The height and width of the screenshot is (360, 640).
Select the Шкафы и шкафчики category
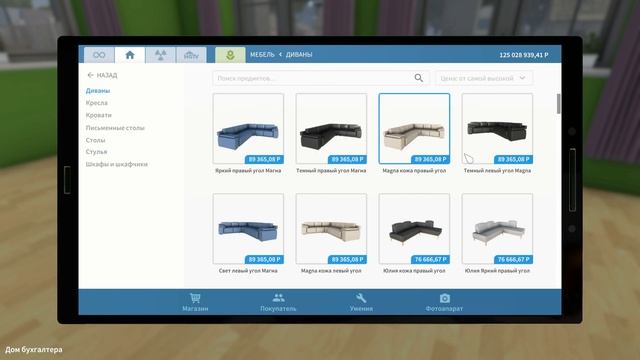[117, 164]
